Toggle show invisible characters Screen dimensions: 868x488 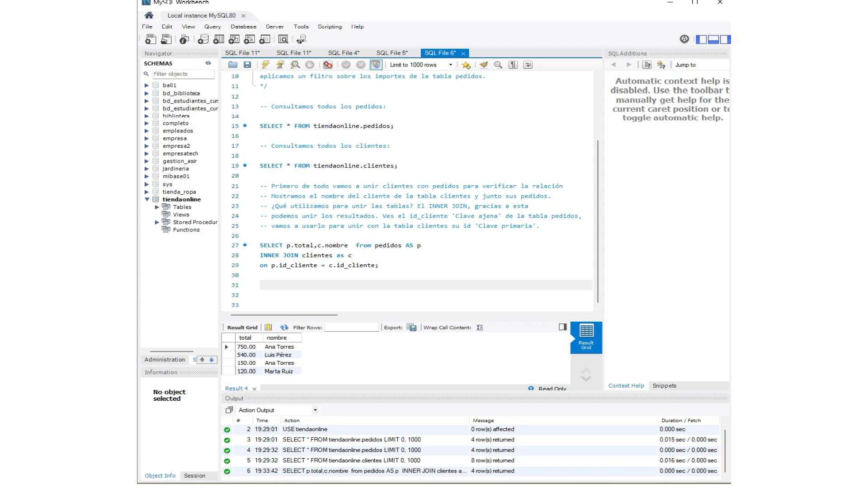pos(513,65)
